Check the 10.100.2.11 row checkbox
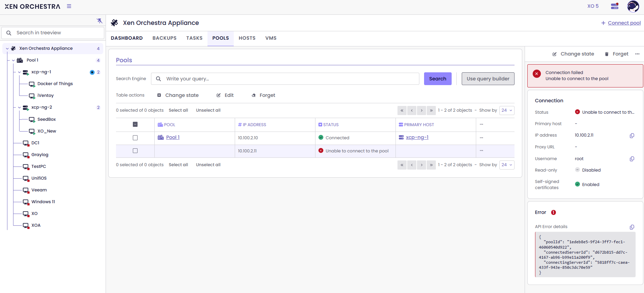644x293 pixels. coord(135,151)
